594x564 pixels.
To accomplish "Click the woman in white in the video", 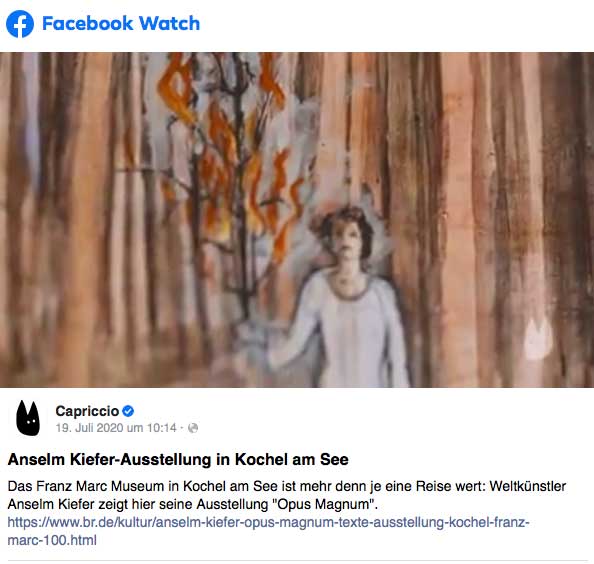I will point(341,297).
